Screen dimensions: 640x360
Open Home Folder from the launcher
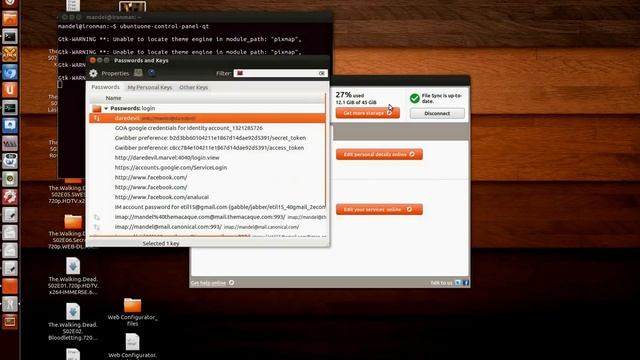pos(10,19)
